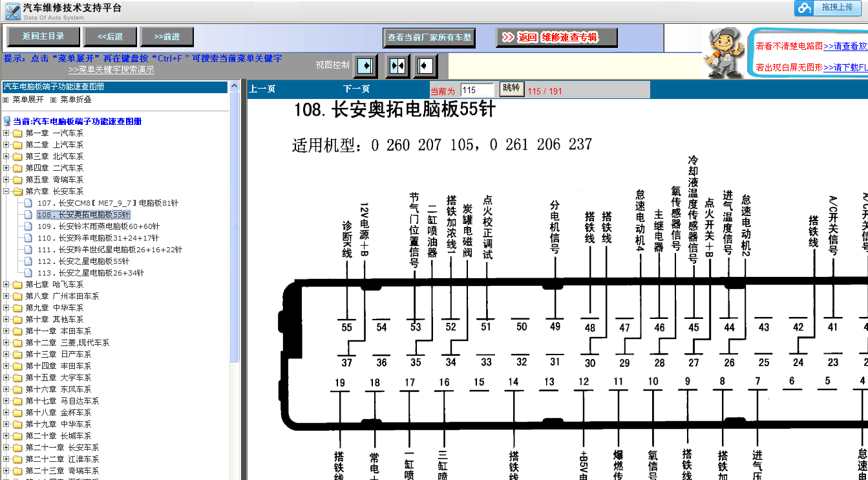
Task: Expand 第二章 上汽车系 tree node
Action: 6,145
